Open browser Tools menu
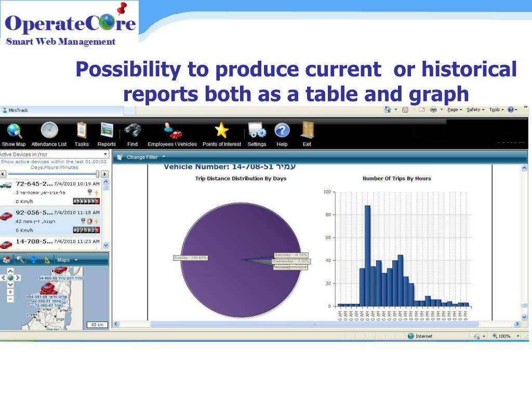Viewport: 532px width, 399px height. tap(496, 110)
